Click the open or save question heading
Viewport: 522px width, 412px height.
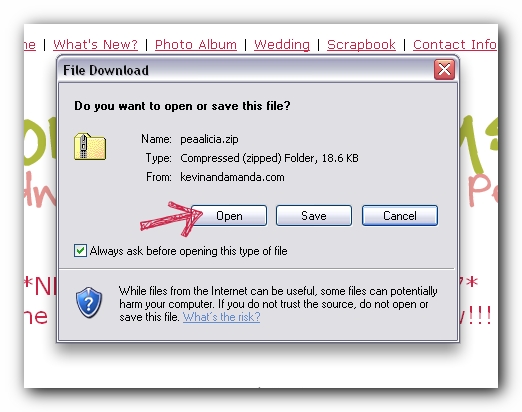coord(182,106)
